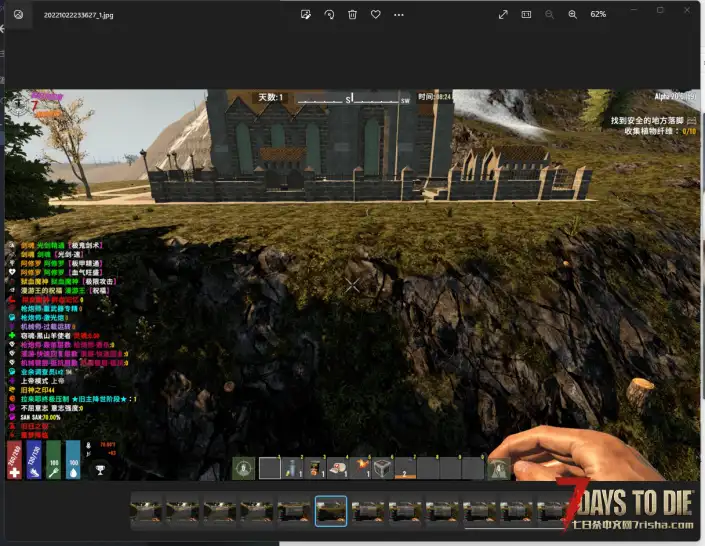The width and height of the screenshot is (705, 546).
Task: Click the trophy icon in the game HUD
Action: [x=100, y=470]
